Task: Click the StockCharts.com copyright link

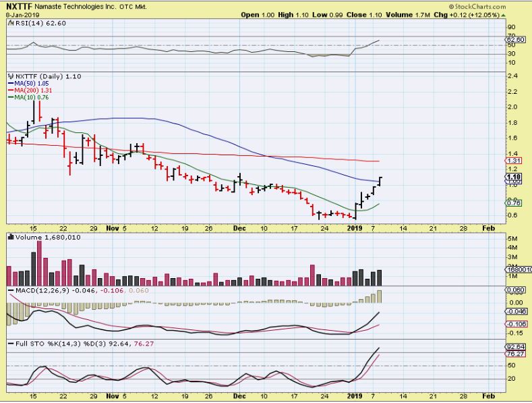Action: [x=477, y=7]
